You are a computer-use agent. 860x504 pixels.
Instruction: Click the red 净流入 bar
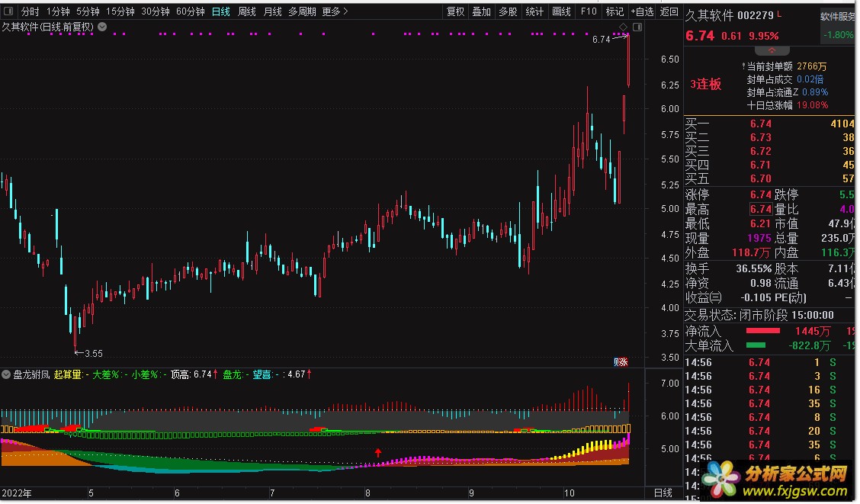point(763,331)
